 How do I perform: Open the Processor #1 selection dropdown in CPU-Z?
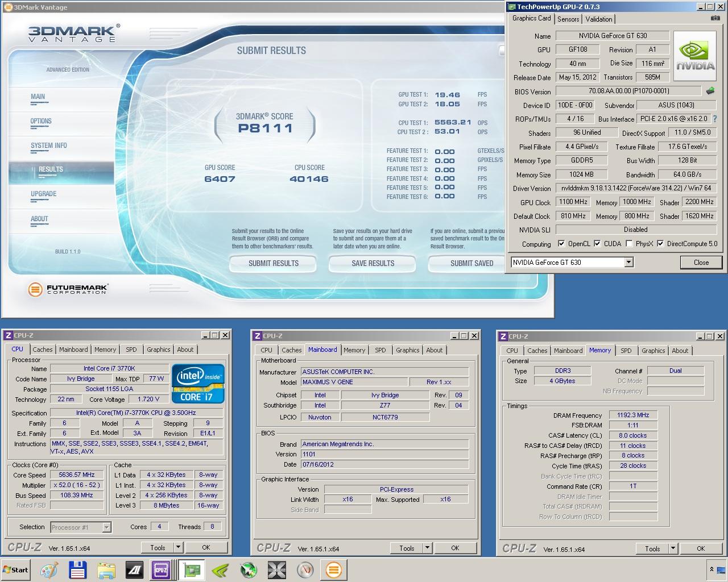81,527
